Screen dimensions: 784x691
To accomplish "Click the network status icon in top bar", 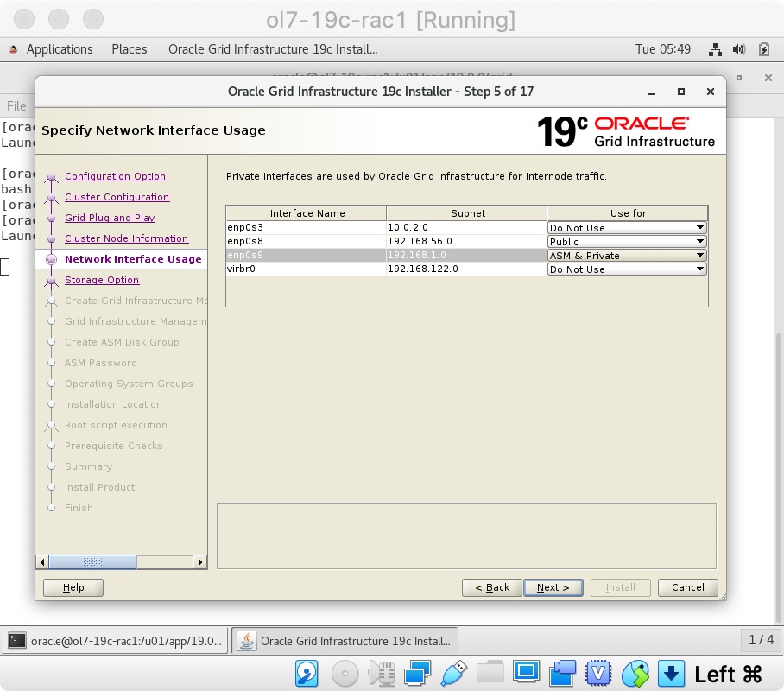I will [715, 49].
